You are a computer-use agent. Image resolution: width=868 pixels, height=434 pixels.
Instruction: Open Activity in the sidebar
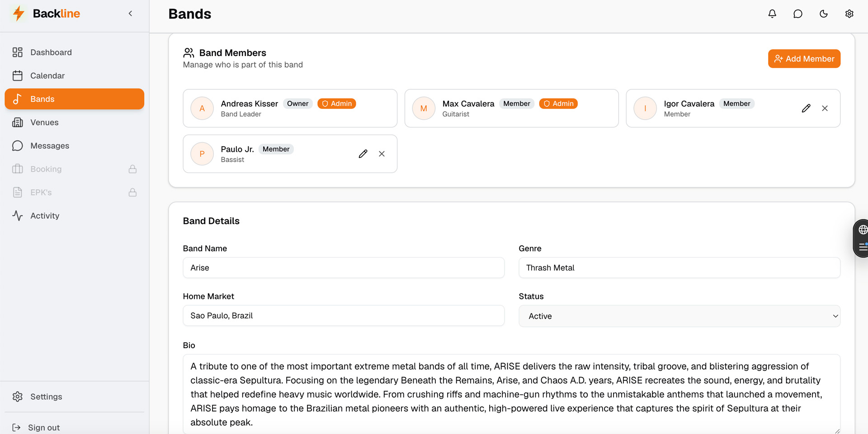[x=75, y=216]
